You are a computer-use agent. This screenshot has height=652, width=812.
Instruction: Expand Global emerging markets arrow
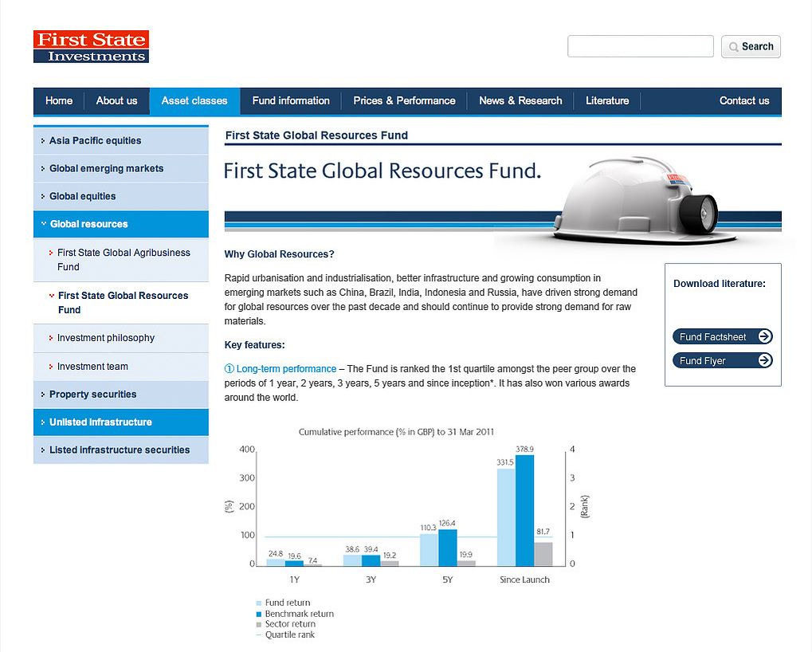coord(43,168)
